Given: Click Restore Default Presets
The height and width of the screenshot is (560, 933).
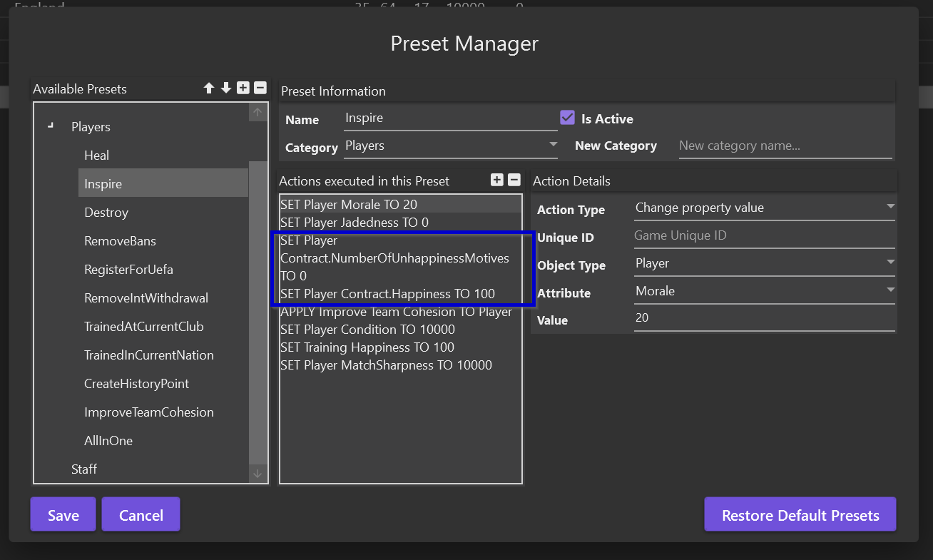Looking at the screenshot, I should (800, 515).
